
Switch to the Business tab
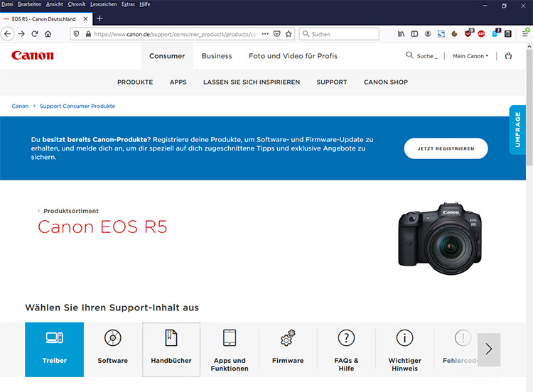coord(217,56)
